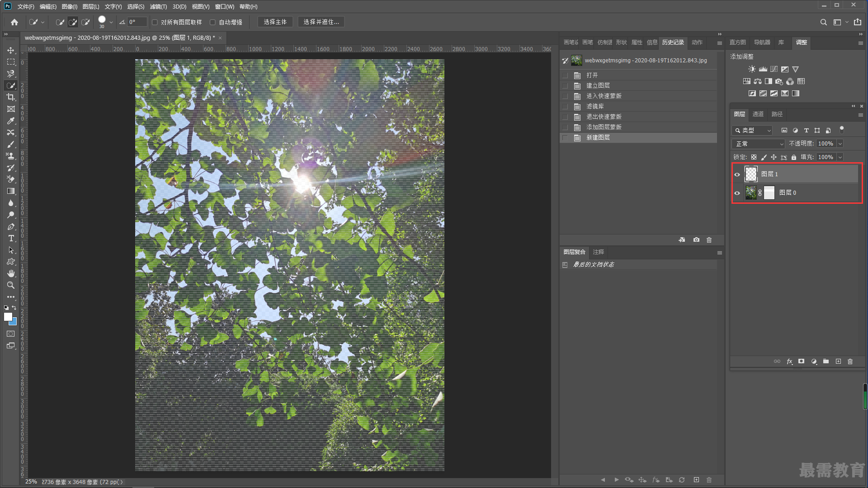Viewport: 868px width, 488px height.
Task: Switch to 通道 tab
Action: point(758,114)
